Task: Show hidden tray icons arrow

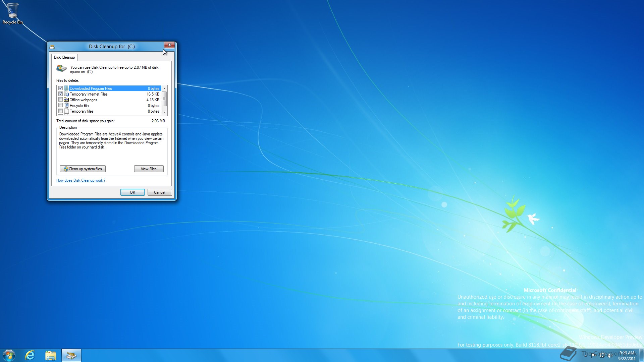Action: (586, 356)
